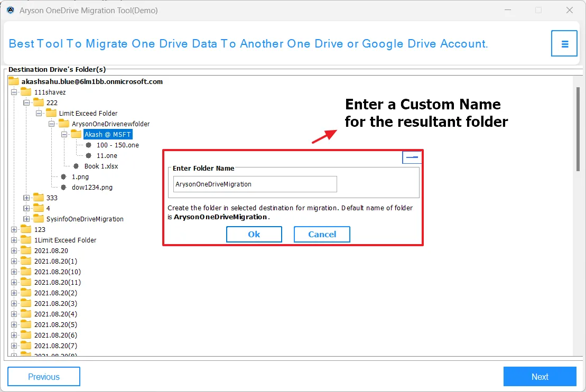Viewport: 586px width, 392px height.
Task: Click the Enter Folder Name text field
Action: tap(255, 184)
